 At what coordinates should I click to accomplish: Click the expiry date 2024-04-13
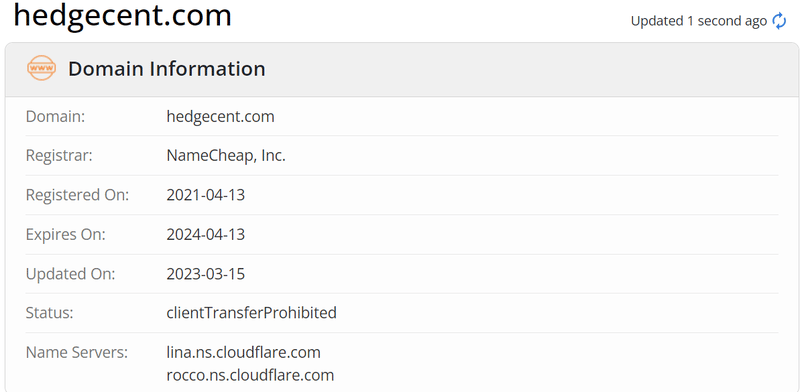click(206, 235)
